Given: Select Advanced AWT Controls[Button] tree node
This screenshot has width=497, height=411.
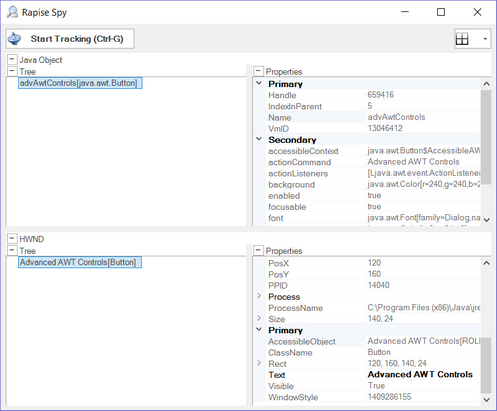Looking at the screenshot, I should coord(80,262).
